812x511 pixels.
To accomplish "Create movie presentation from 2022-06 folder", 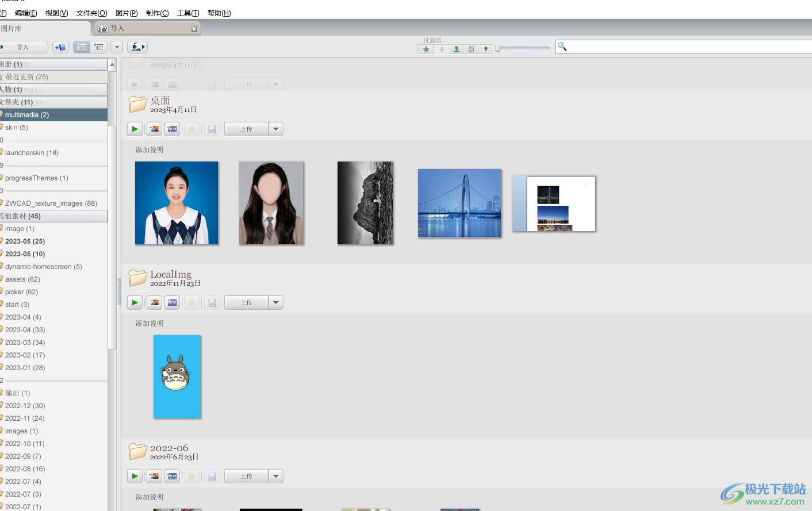I will coord(172,477).
